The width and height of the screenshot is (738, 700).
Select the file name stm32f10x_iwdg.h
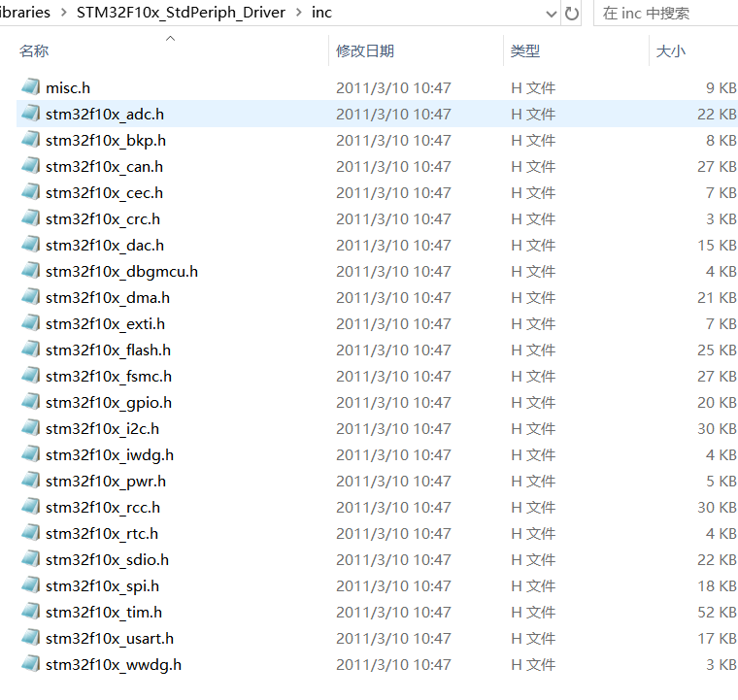pos(109,455)
